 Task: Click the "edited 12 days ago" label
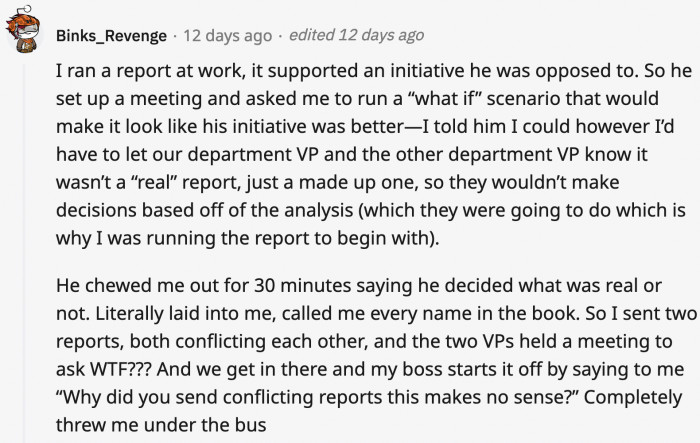coord(355,35)
